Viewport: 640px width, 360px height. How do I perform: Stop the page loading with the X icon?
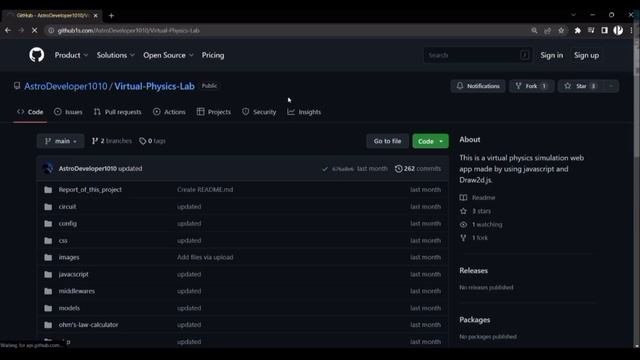34,30
